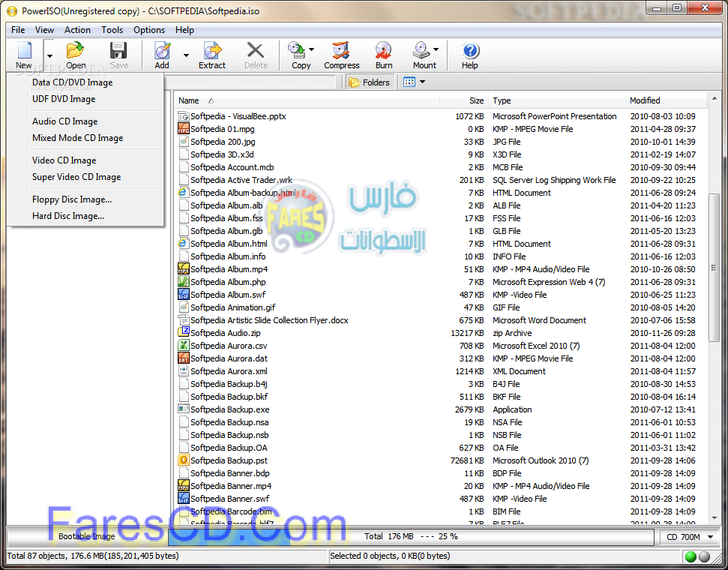Viewport: 728px width, 570px height.
Task: Click the view mode grid icon
Action: [409, 82]
